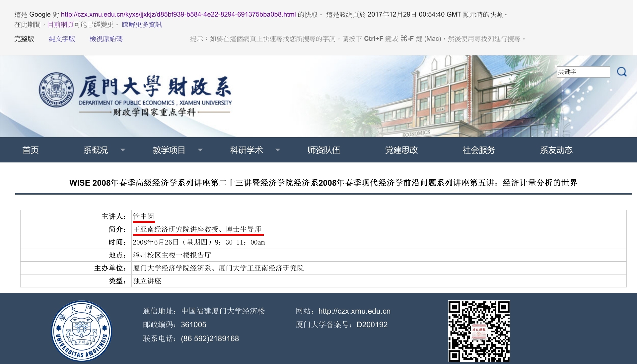This screenshot has width=637, height=364.
Task: Select the 完整版 view option
Action: 24,39
